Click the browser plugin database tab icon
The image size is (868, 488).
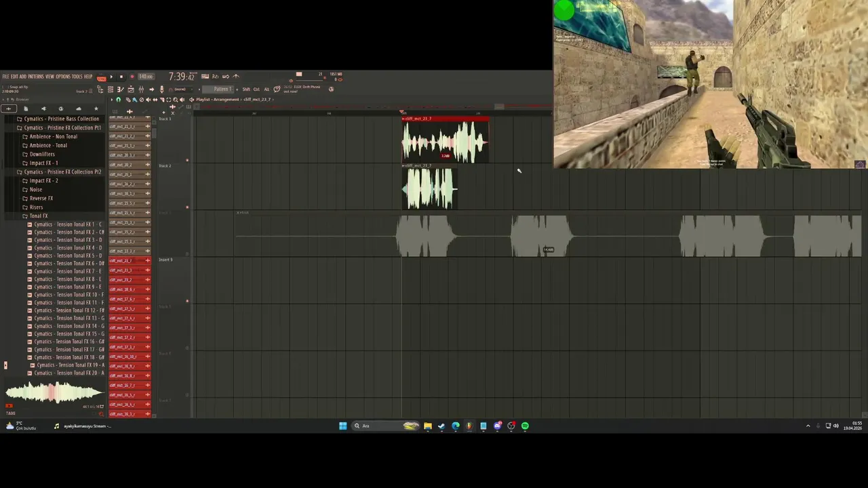(x=61, y=108)
